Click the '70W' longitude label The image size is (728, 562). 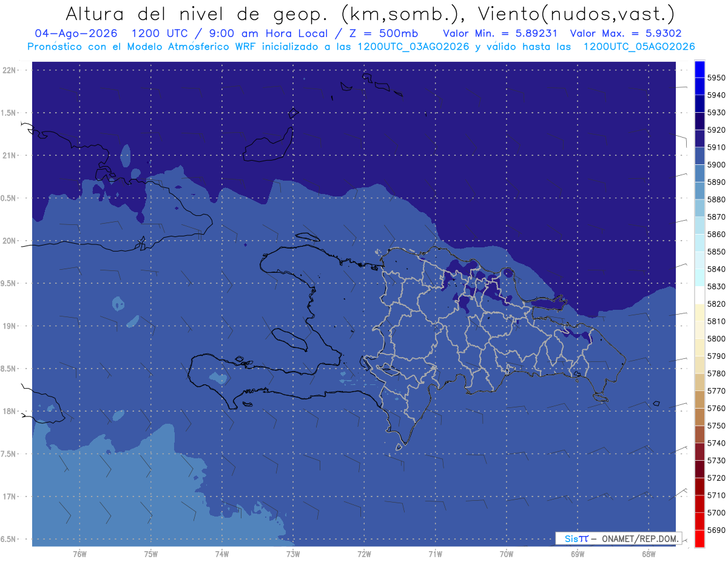click(507, 554)
